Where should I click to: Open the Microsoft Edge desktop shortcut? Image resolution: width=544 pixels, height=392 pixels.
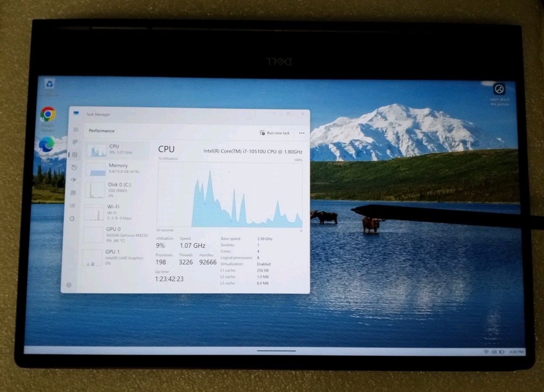click(47, 144)
